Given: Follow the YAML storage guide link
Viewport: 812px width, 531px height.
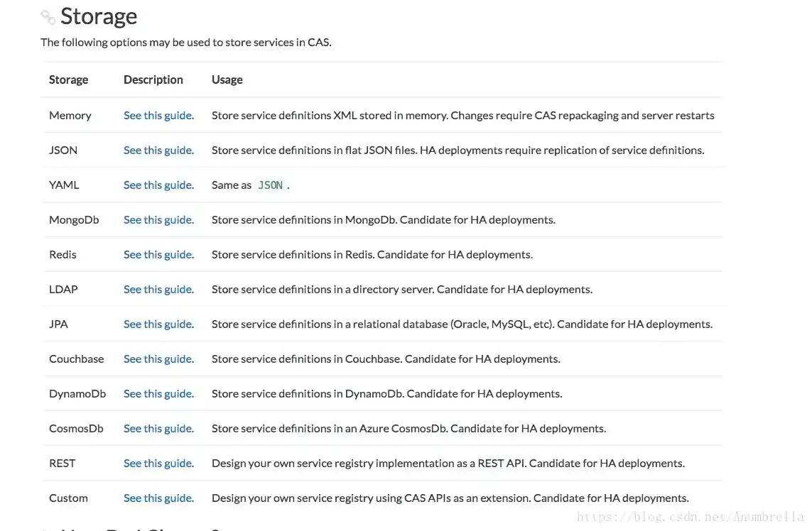Looking at the screenshot, I should (158, 185).
